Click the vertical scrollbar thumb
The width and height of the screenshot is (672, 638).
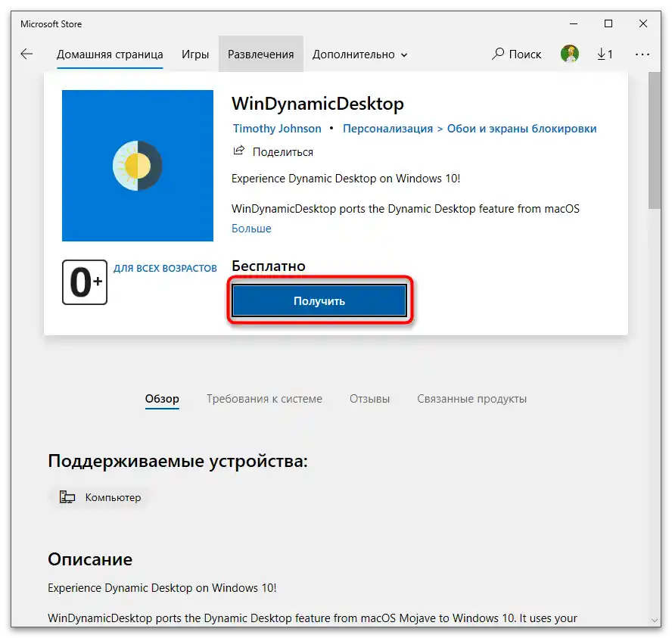[654, 140]
